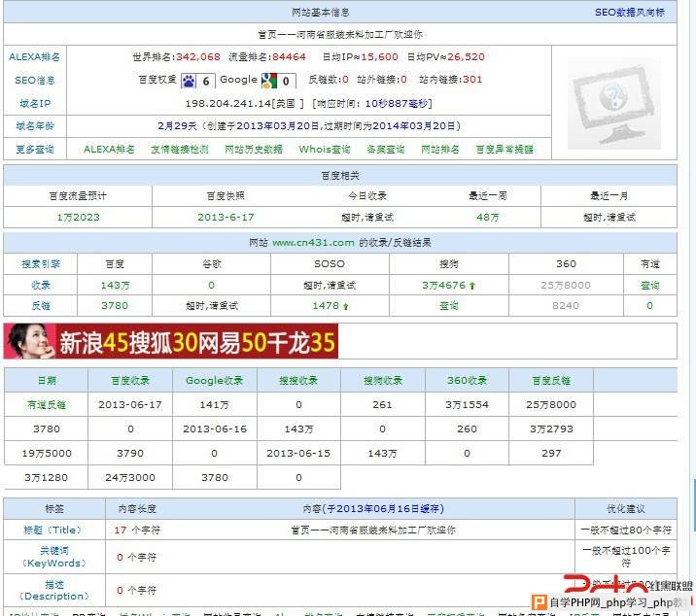Click the 百度收录 column header
This screenshot has height=616, width=696.
pyautogui.click(x=130, y=380)
